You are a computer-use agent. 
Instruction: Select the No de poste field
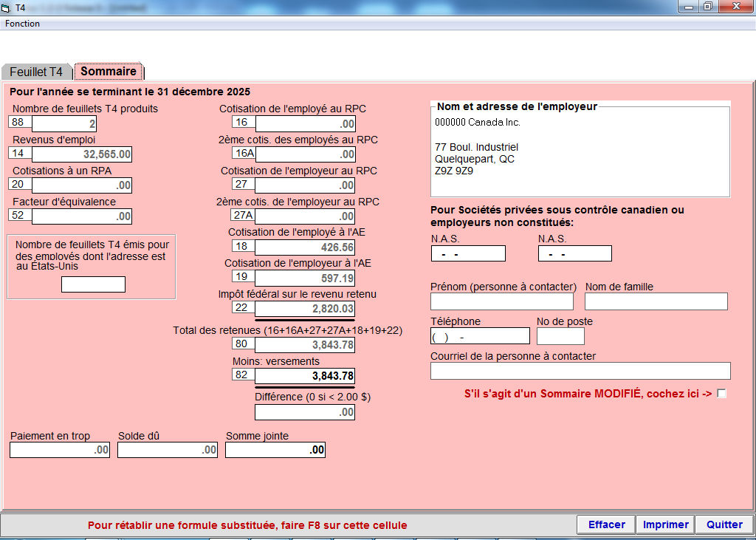pyautogui.click(x=560, y=336)
